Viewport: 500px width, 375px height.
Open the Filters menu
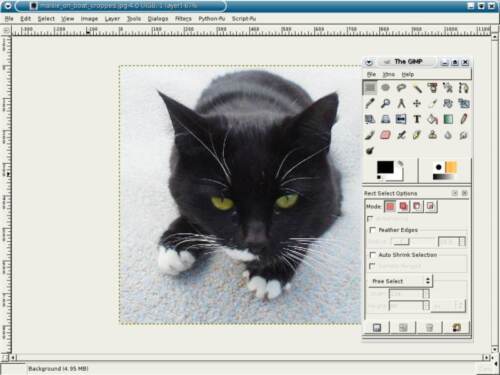(x=183, y=19)
